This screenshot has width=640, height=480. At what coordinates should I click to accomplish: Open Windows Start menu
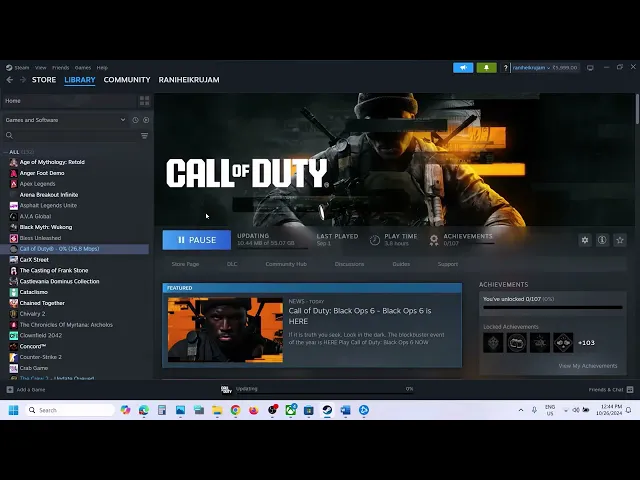click(13, 410)
